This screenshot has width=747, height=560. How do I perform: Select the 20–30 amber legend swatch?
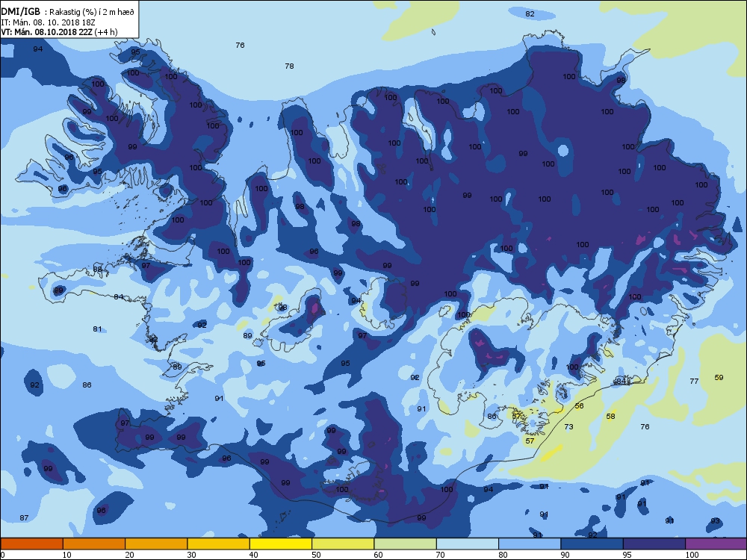coord(156,544)
